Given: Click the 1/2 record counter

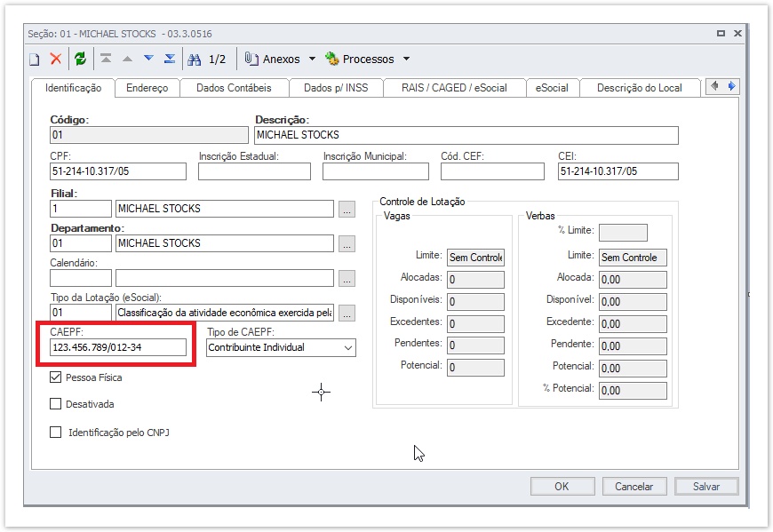Looking at the screenshot, I should 218,60.
